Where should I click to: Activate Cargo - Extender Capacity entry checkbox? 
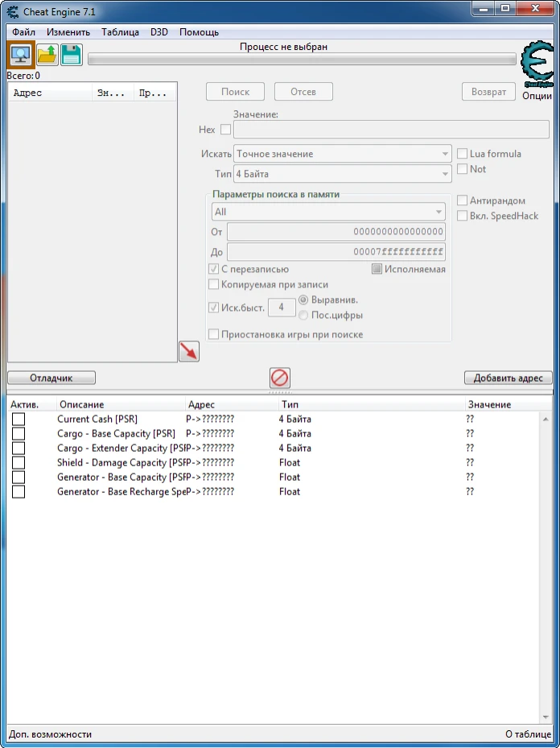click(19, 448)
